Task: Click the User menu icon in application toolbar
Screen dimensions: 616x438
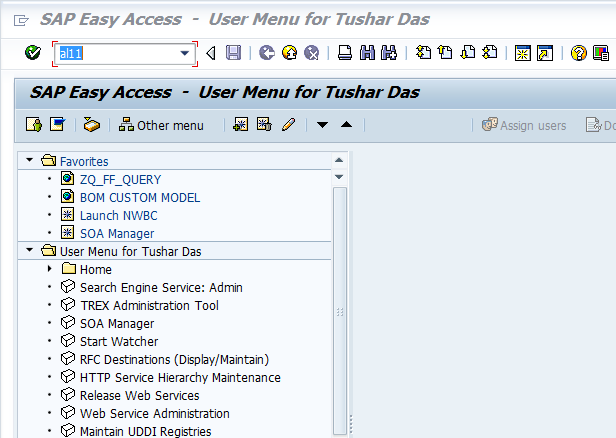Action: pyautogui.click(x=34, y=125)
